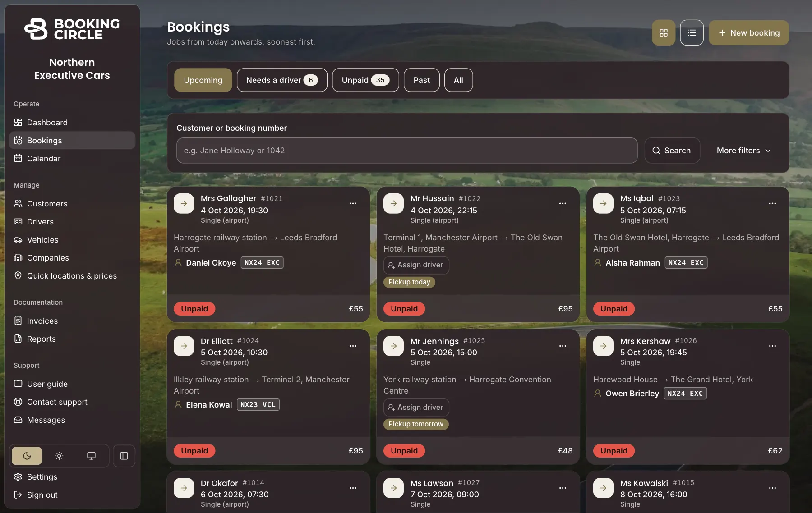The image size is (812, 513).
Task: Select the Unpaid filter tab
Action: click(x=365, y=80)
